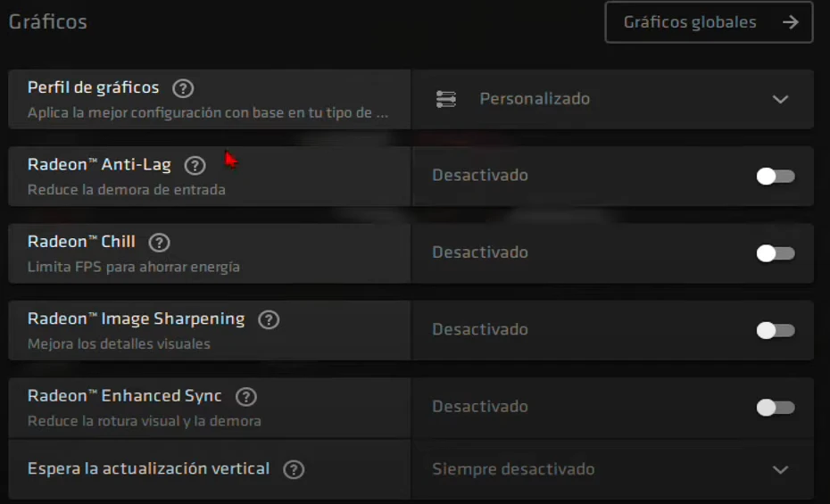Open Radeon Anti-Lag help tooltip icon
830x504 pixels.
click(195, 165)
